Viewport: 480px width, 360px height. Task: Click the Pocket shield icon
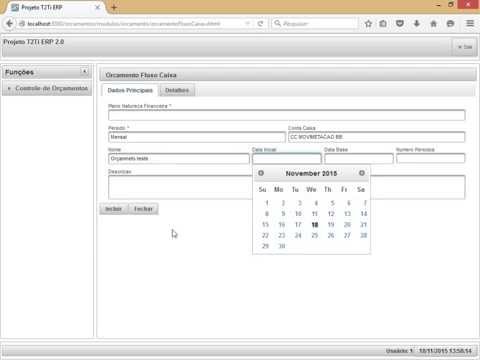[x=400, y=24]
